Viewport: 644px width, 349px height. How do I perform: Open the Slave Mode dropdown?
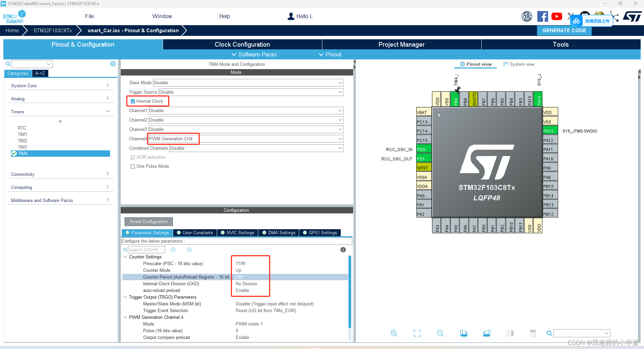point(248,83)
